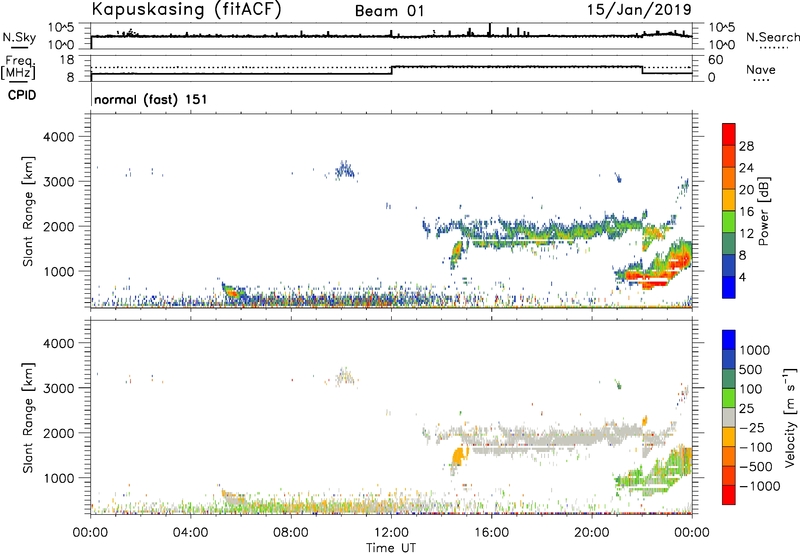This screenshot has height=554, width=800.
Task: Click the gray -25 to 25 velocity colorbar segment
Action: point(729,417)
